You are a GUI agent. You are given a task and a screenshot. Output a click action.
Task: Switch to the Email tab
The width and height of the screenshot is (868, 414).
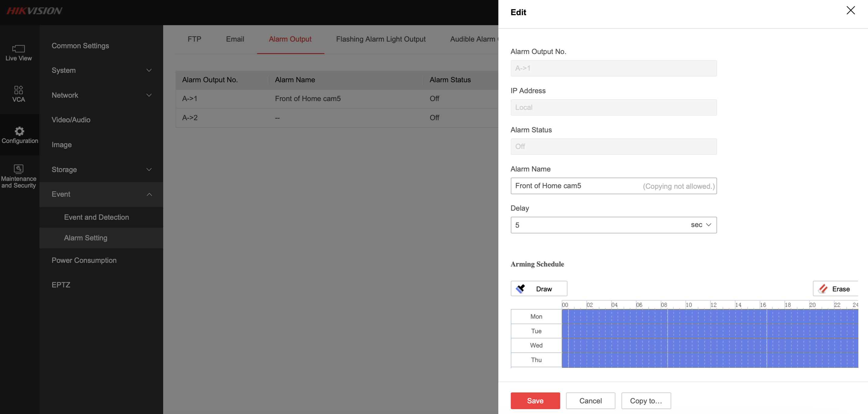coord(235,39)
